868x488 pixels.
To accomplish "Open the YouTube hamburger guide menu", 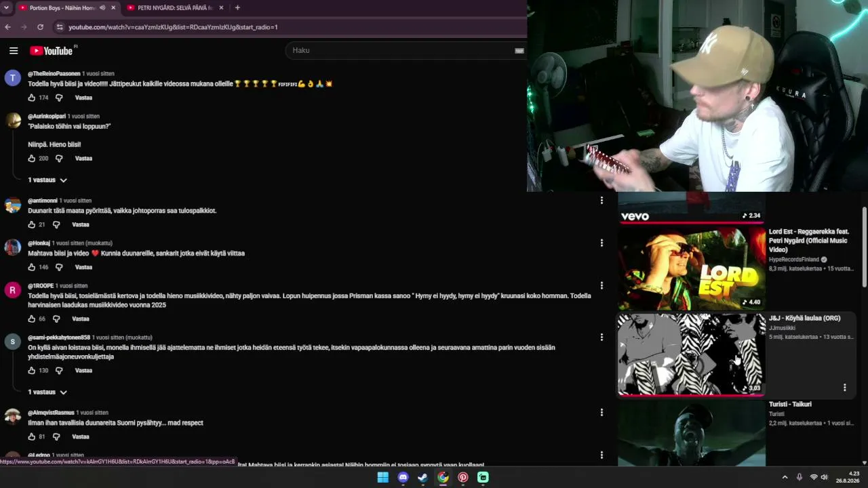I will (x=14, y=51).
